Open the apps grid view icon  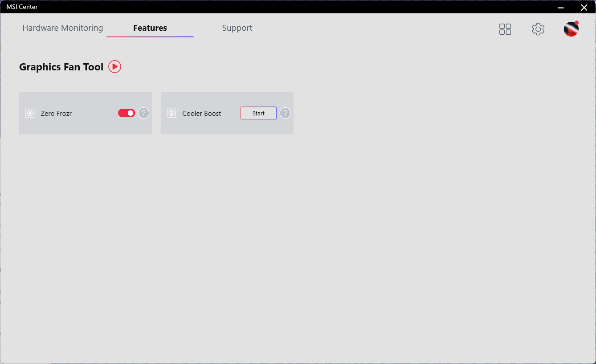[x=505, y=29]
